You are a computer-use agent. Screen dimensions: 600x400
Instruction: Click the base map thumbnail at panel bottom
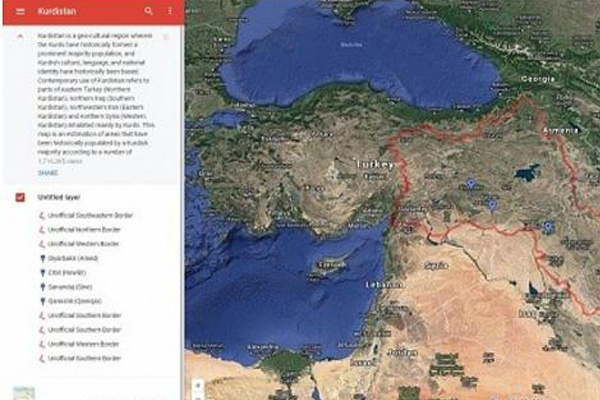click(24, 393)
